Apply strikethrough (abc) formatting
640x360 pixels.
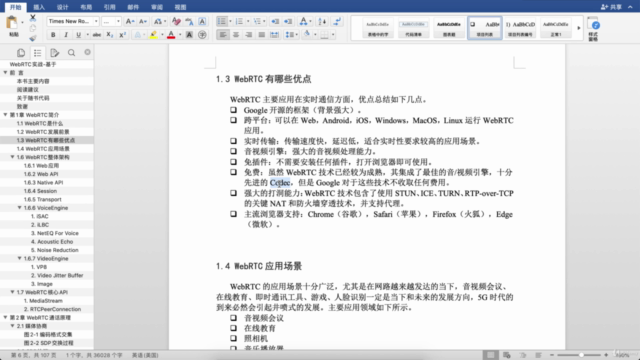(x=97, y=35)
